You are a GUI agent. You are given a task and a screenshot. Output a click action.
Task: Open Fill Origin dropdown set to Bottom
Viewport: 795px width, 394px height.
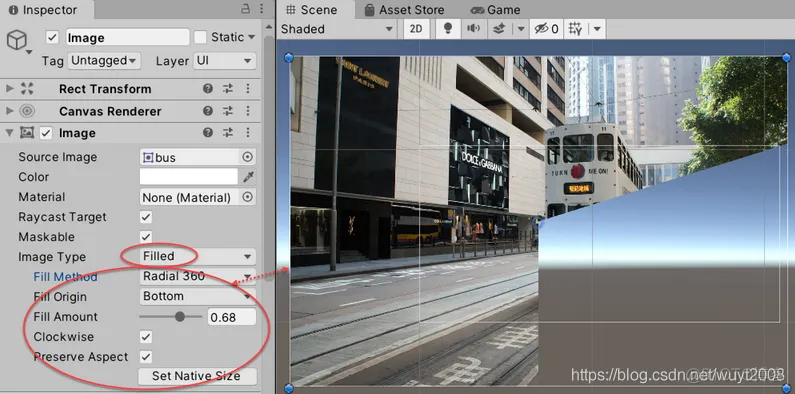(x=197, y=296)
